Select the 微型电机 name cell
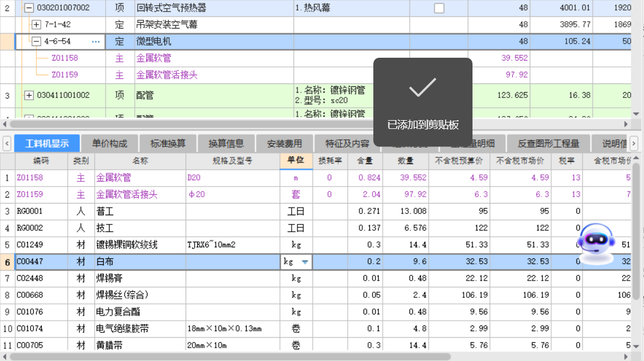Screen dimensions: 644x361 (214, 41)
